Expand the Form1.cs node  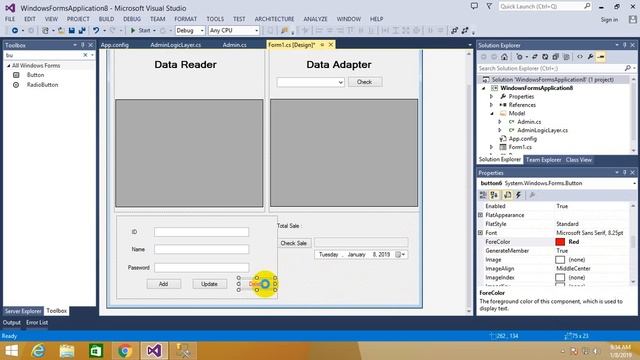click(491, 147)
